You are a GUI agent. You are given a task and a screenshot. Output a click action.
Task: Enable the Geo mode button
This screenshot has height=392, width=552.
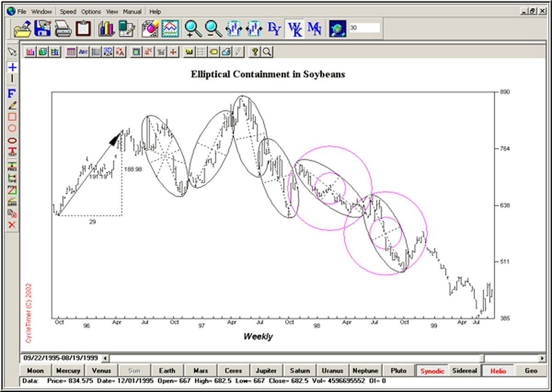(x=531, y=370)
